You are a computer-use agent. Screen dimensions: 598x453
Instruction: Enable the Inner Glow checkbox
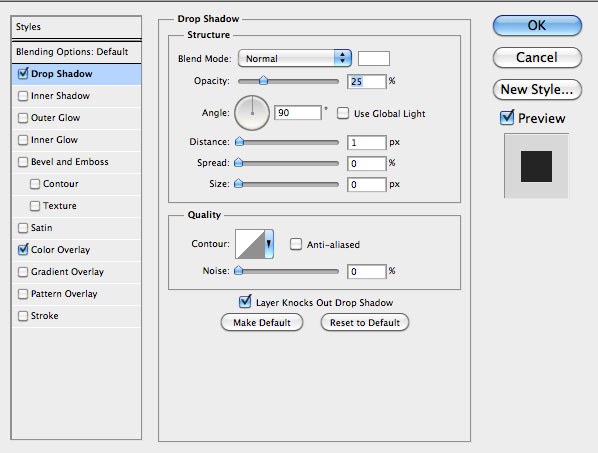pos(23,140)
